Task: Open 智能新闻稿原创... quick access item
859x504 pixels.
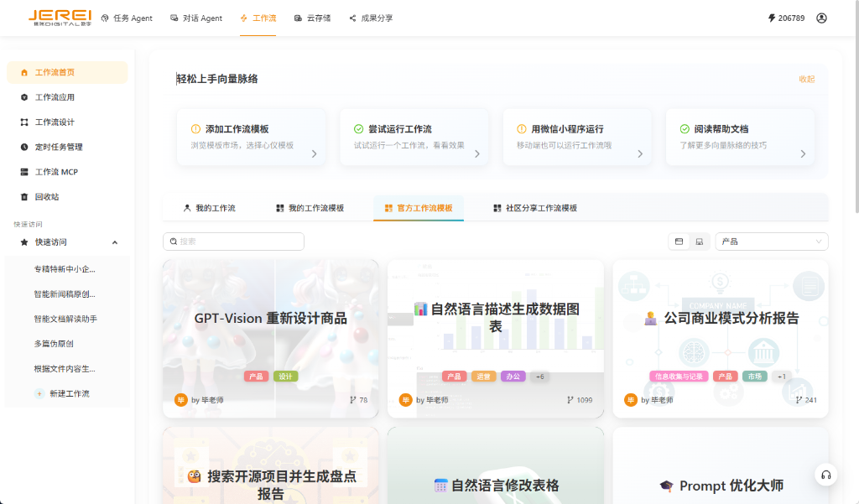Action: [x=65, y=294]
